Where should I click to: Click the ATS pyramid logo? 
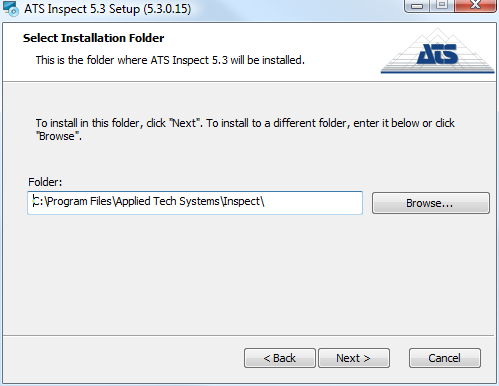tap(437, 51)
